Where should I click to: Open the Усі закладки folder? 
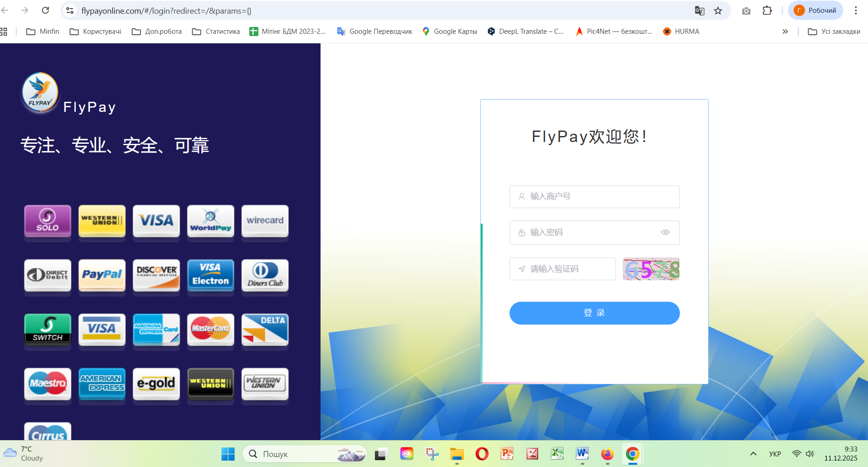(x=834, y=31)
